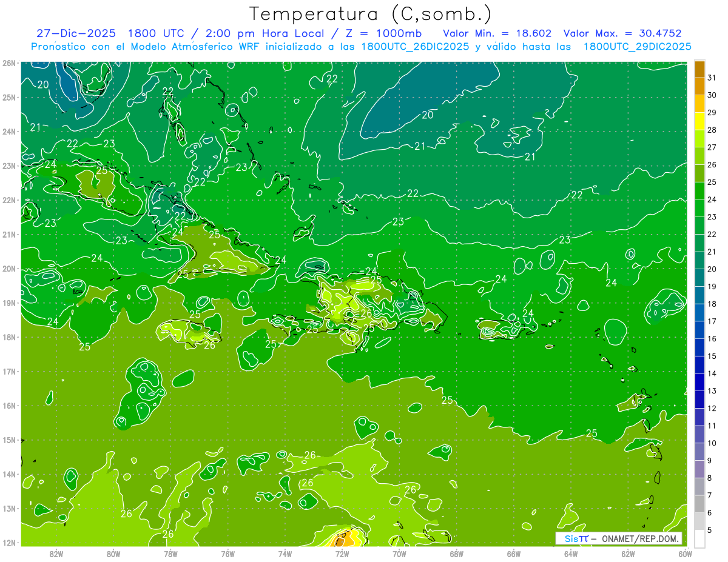The height and width of the screenshot is (562, 728).
Task: Click the "68W" longitude label
Action: (456, 554)
